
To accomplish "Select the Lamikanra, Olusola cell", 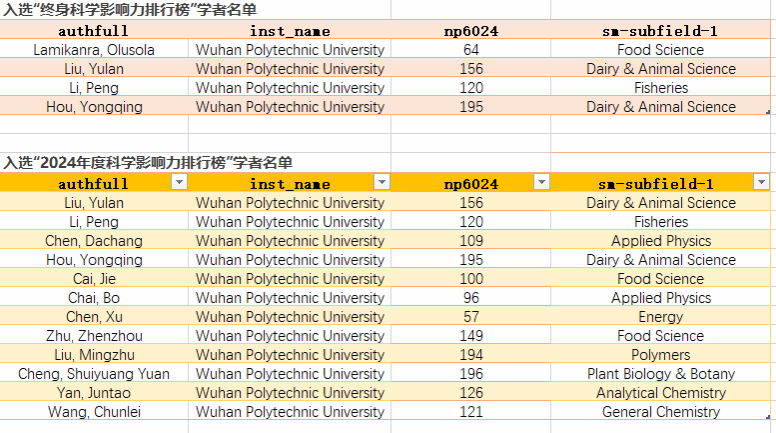I will (x=94, y=49).
